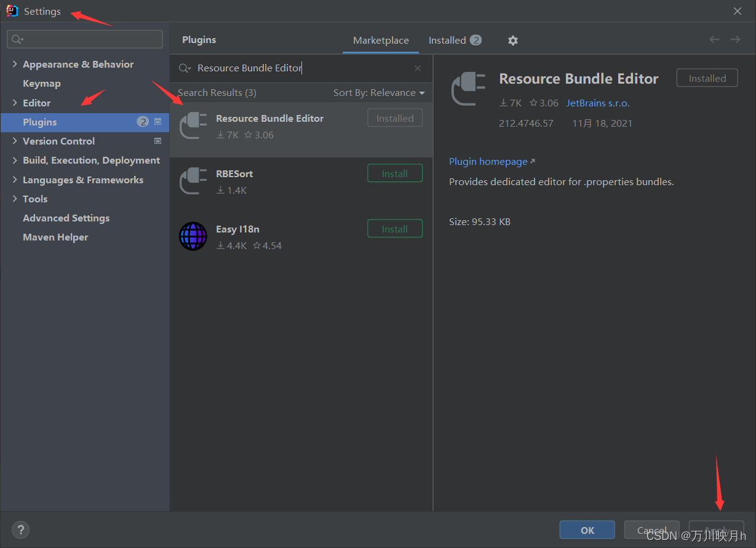Screen dimensions: 756x548
Task: Expand the Appearance & Behavior section
Action: [15, 64]
